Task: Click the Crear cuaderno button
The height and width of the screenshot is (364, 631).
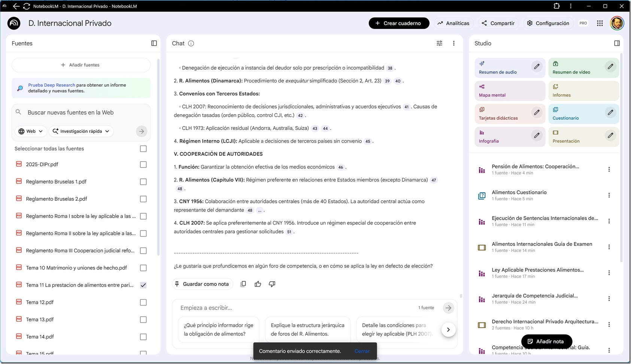Action: (x=398, y=23)
